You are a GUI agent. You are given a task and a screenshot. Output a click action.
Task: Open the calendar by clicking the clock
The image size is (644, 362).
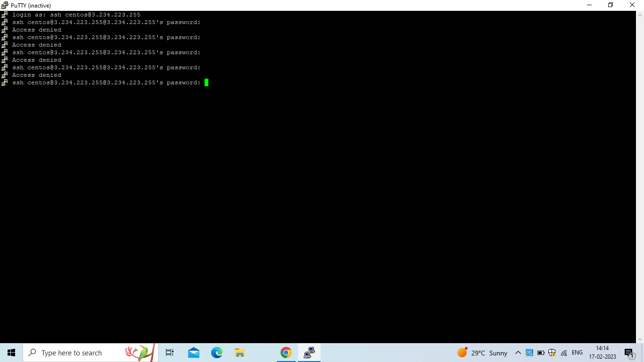[x=603, y=352]
